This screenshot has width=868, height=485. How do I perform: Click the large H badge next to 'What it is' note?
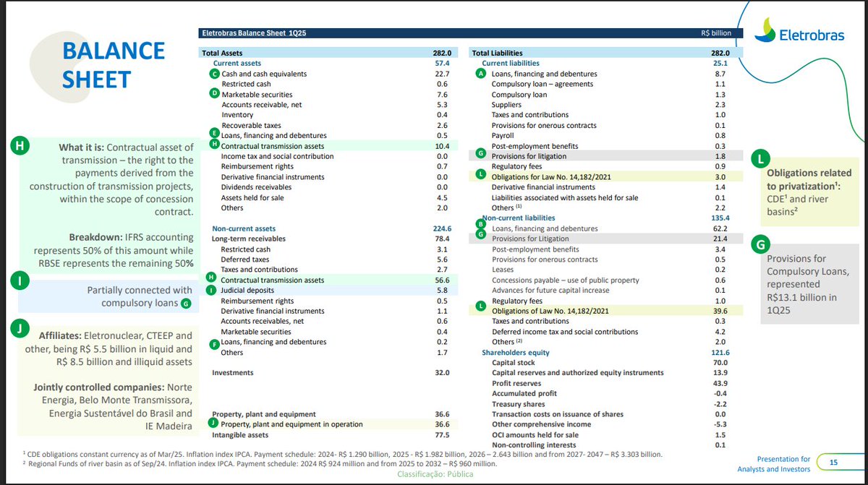[20, 145]
